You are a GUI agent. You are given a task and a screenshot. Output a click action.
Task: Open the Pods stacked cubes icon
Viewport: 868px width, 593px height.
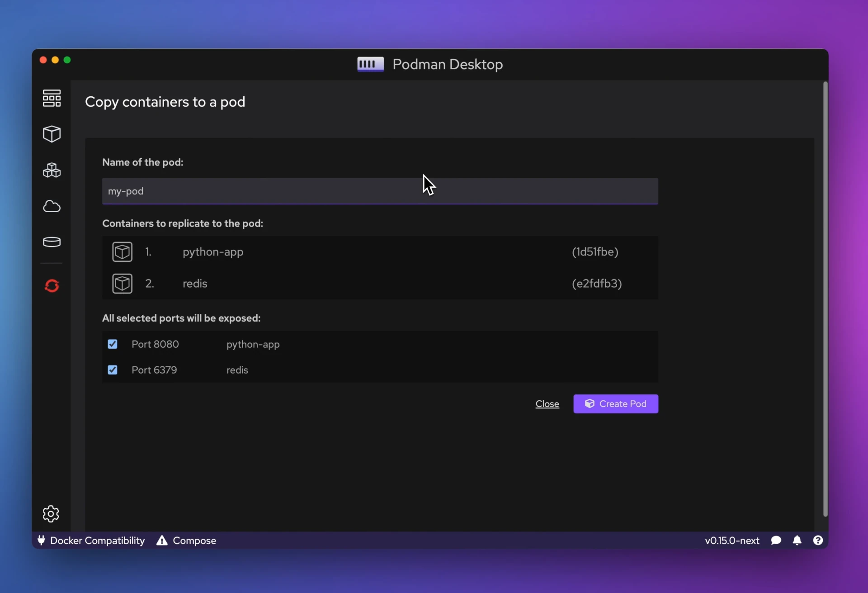tap(52, 170)
